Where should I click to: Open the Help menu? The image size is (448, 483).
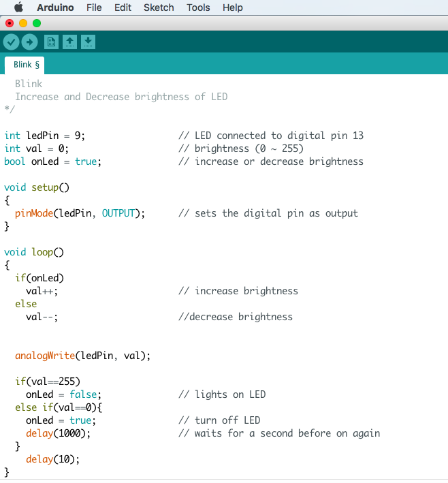click(x=233, y=7)
